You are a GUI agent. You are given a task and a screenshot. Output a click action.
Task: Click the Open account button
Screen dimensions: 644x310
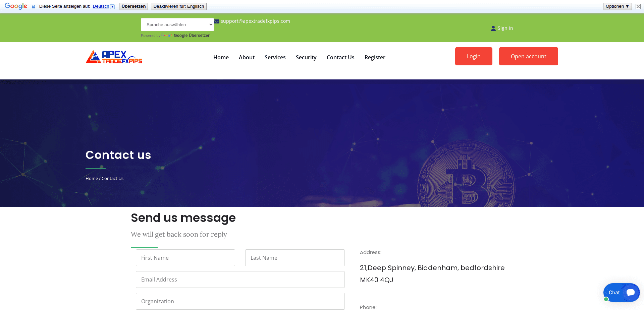point(528,56)
